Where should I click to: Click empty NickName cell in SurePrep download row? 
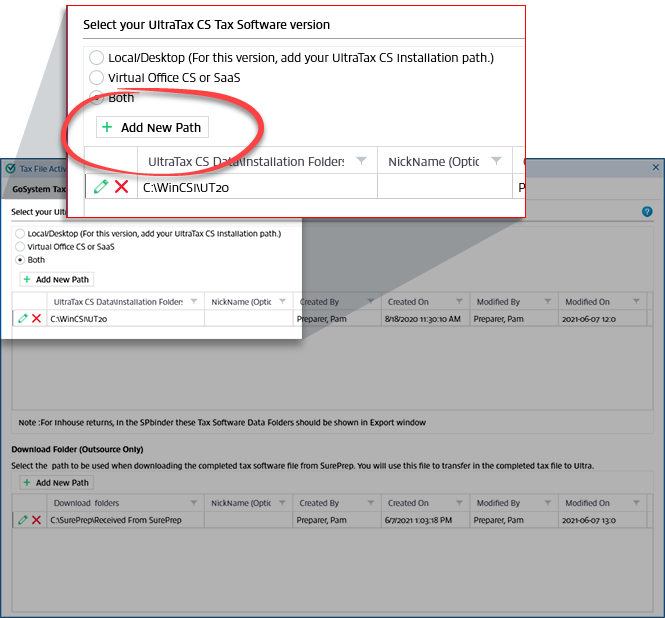point(249,520)
